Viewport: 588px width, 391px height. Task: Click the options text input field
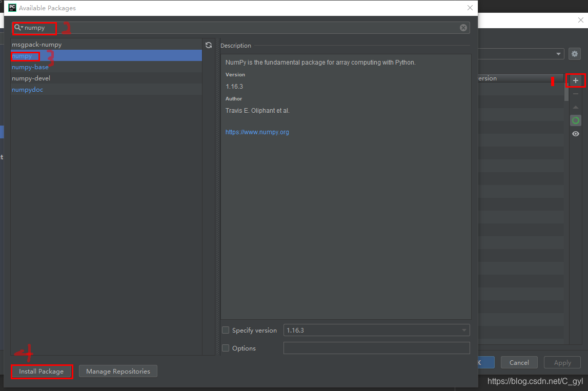click(376, 348)
